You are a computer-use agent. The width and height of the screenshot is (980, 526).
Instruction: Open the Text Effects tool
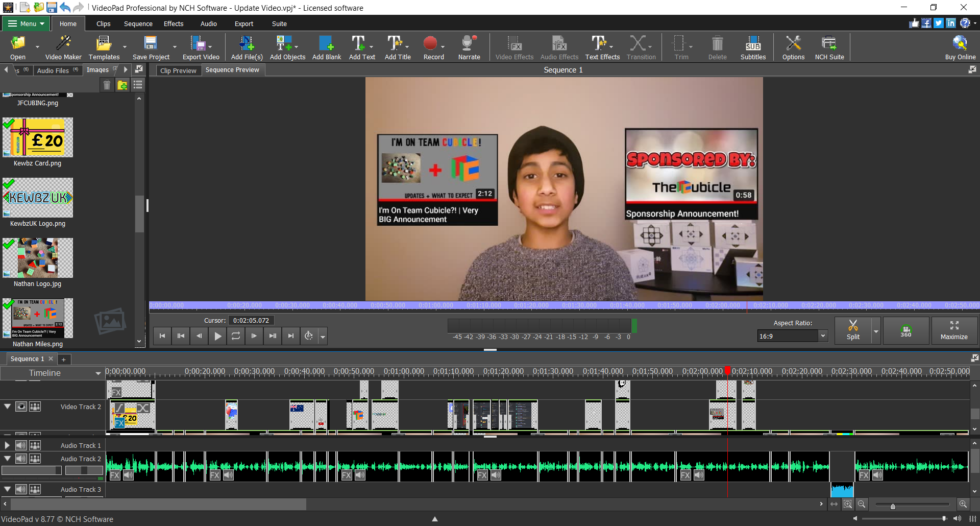click(x=602, y=47)
